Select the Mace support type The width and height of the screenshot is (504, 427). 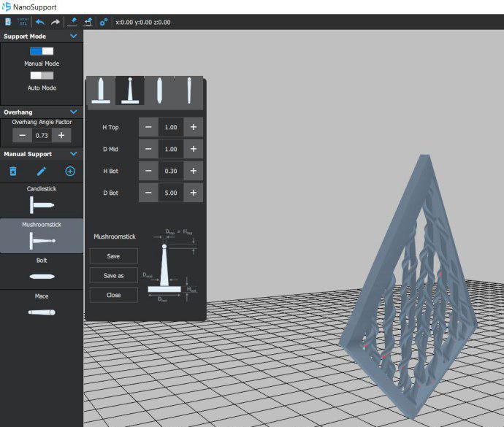[x=42, y=307]
